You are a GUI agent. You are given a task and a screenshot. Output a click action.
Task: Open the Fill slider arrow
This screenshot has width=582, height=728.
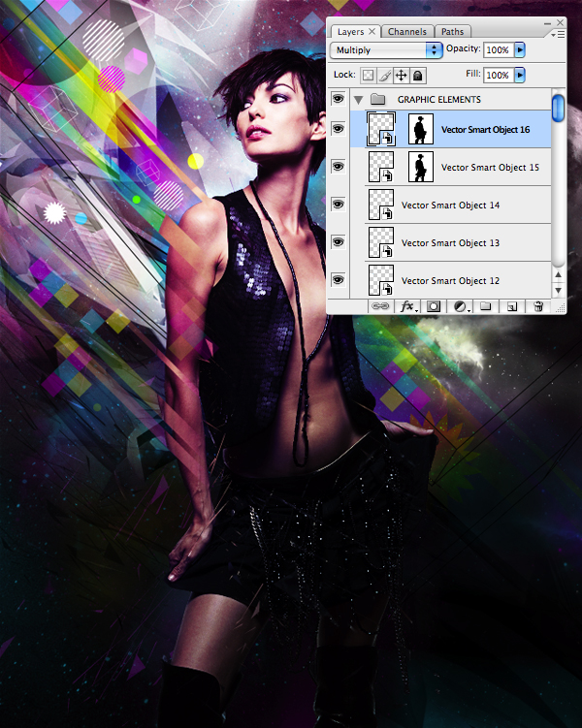[x=520, y=75]
